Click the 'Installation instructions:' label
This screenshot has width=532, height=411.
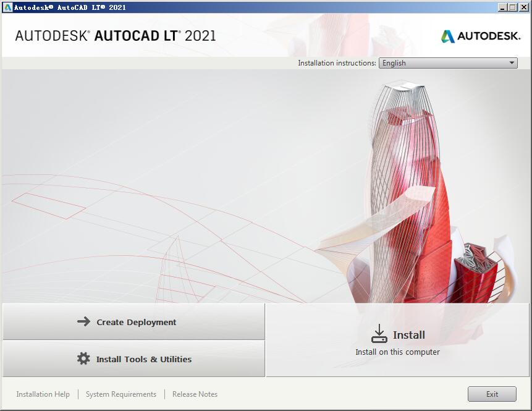click(337, 63)
